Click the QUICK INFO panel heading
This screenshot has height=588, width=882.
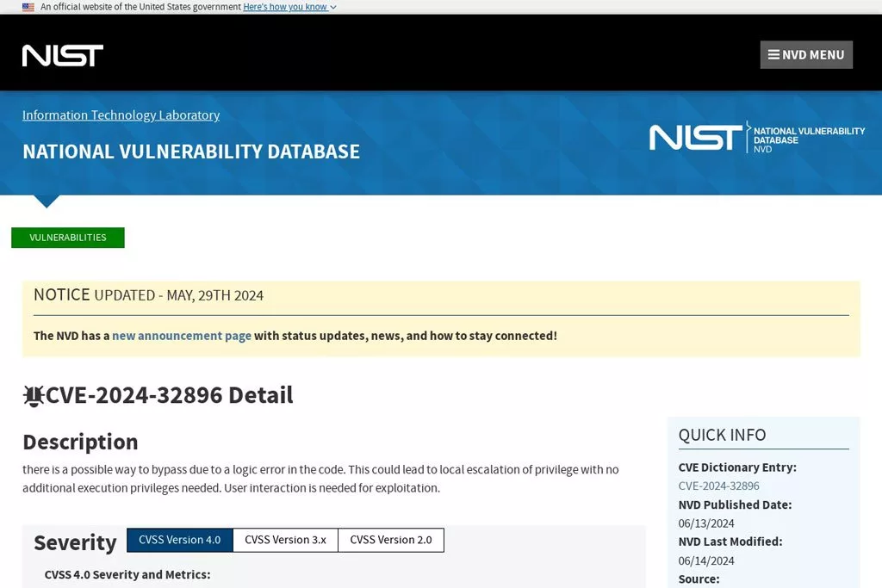[722, 436]
